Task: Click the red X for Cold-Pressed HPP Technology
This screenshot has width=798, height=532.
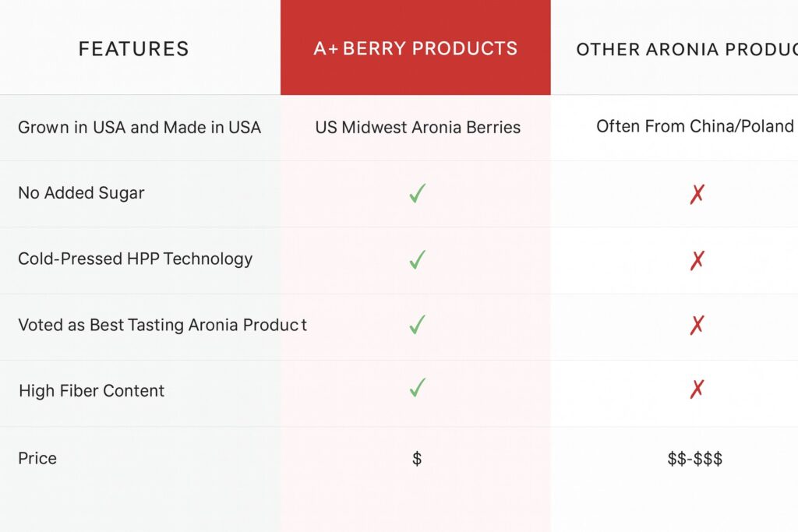Action: click(697, 260)
